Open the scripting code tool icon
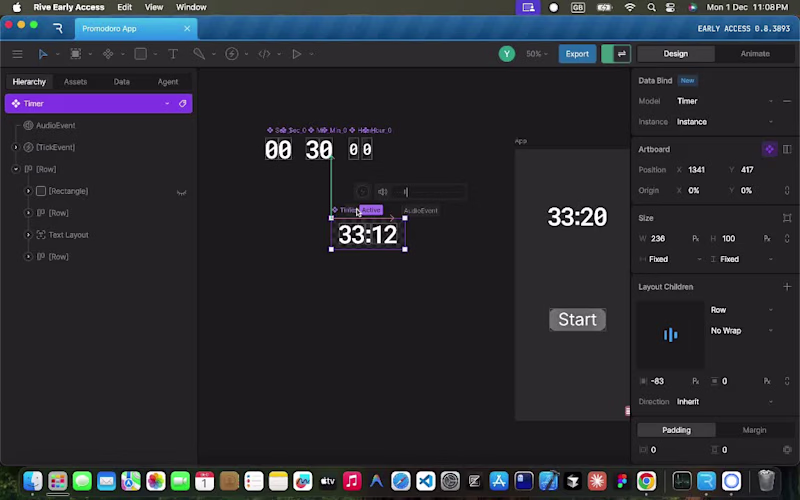 tap(264, 54)
